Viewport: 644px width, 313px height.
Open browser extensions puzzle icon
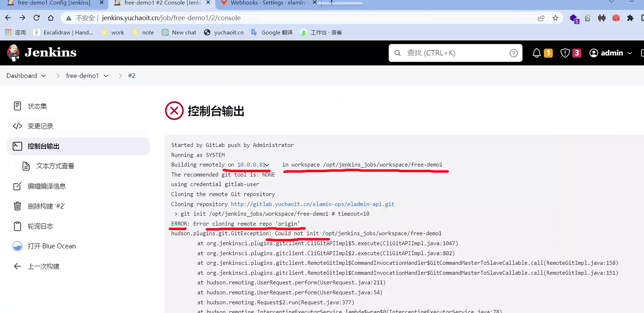point(630,18)
